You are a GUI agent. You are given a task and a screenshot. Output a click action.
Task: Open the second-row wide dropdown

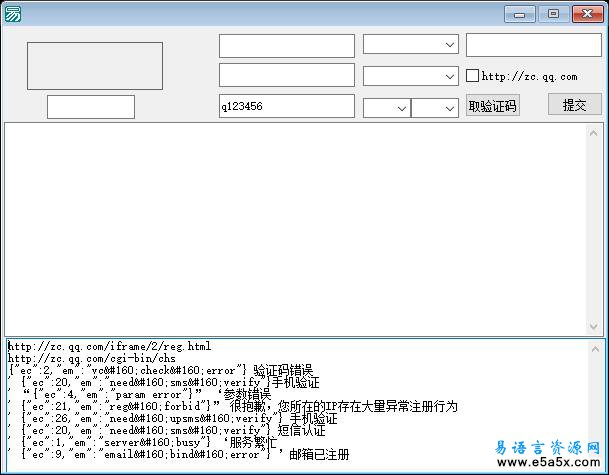click(410, 76)
